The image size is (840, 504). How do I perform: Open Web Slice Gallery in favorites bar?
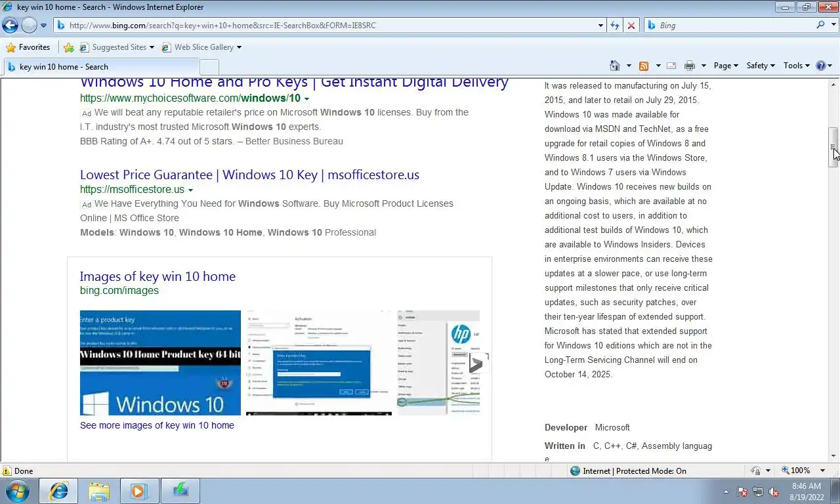(x=198, y=47)
